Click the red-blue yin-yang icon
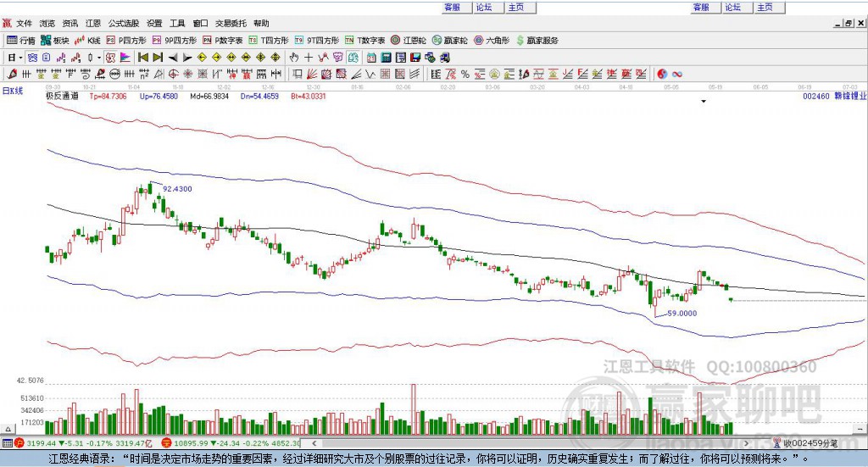The width and height of the screenshot is (868, 467). click(x=662, y=74)
